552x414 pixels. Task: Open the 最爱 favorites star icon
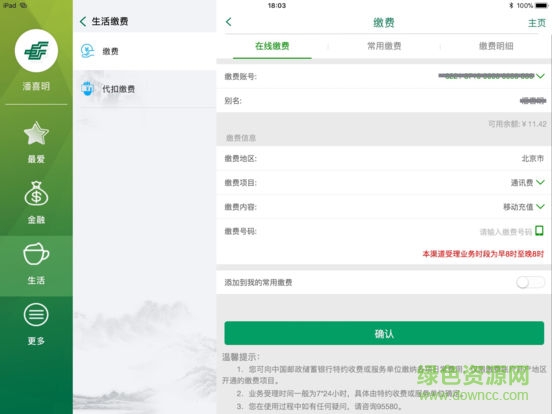click(x=36, y=133)
